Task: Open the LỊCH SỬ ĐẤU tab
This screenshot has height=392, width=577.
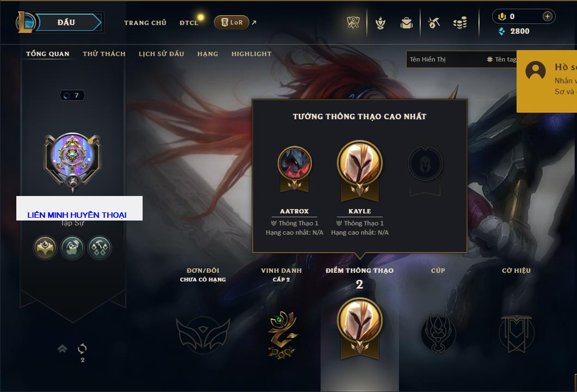Action: pos(161,54)
